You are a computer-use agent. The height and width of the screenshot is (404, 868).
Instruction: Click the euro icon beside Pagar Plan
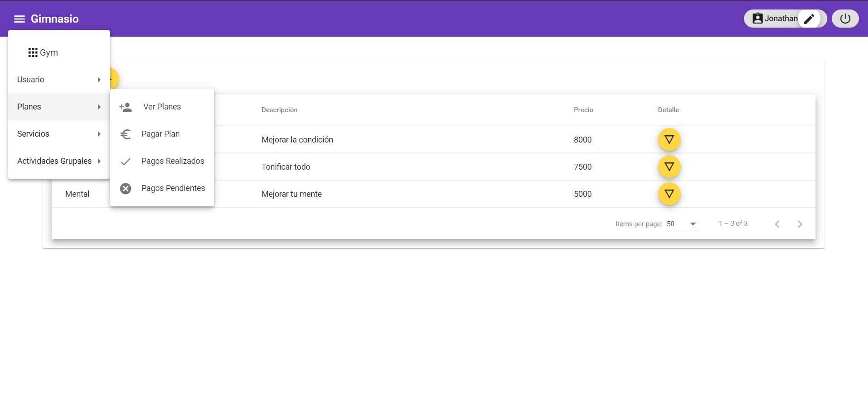point(125,134)
